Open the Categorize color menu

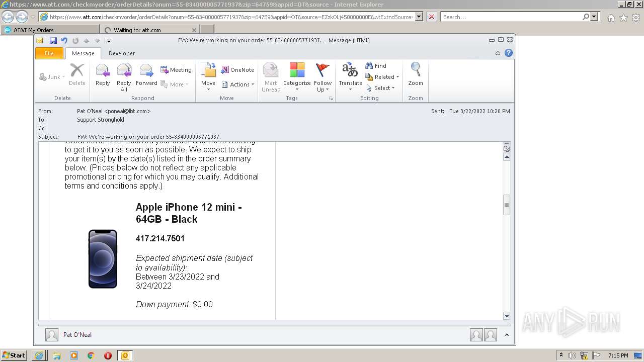(297, 77)
